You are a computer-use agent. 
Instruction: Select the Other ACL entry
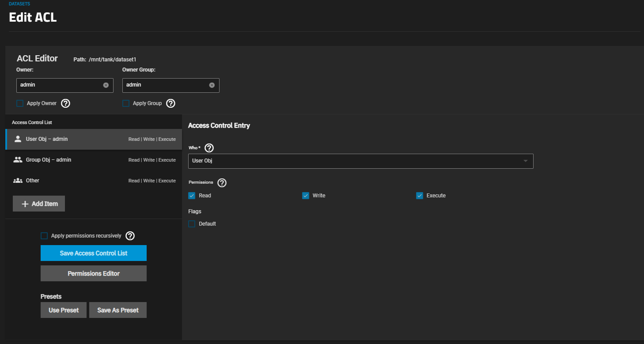point(94,181)
